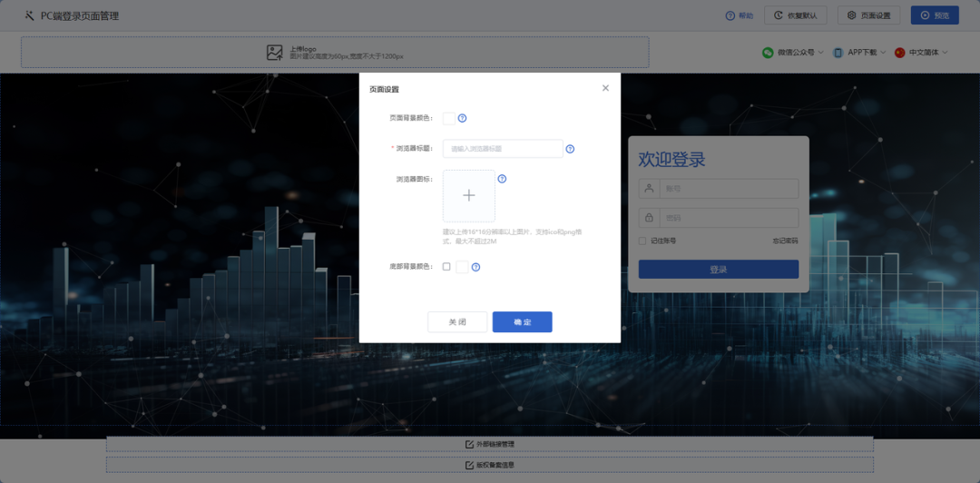Enable the 底部背景颜色 checkbox

coord(446,267)
